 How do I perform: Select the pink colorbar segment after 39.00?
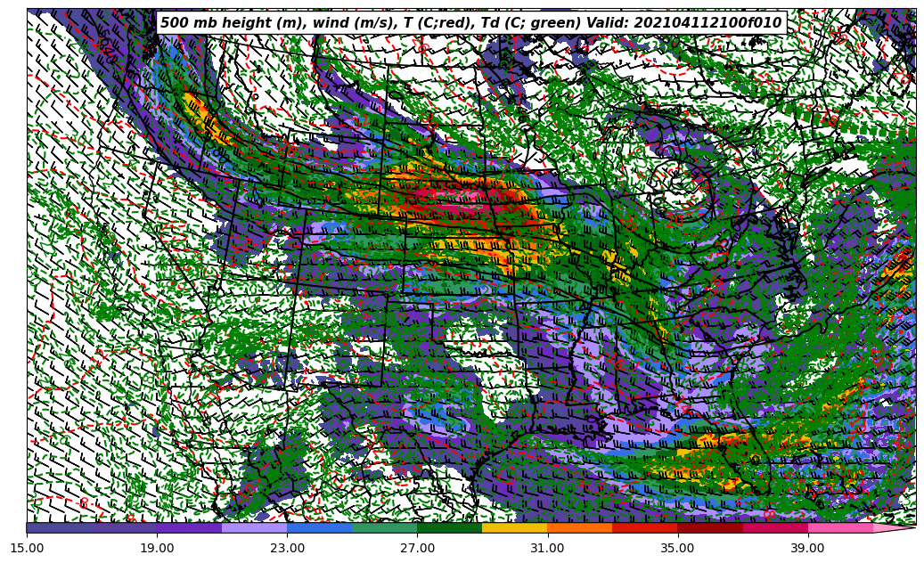coord(839,527)
